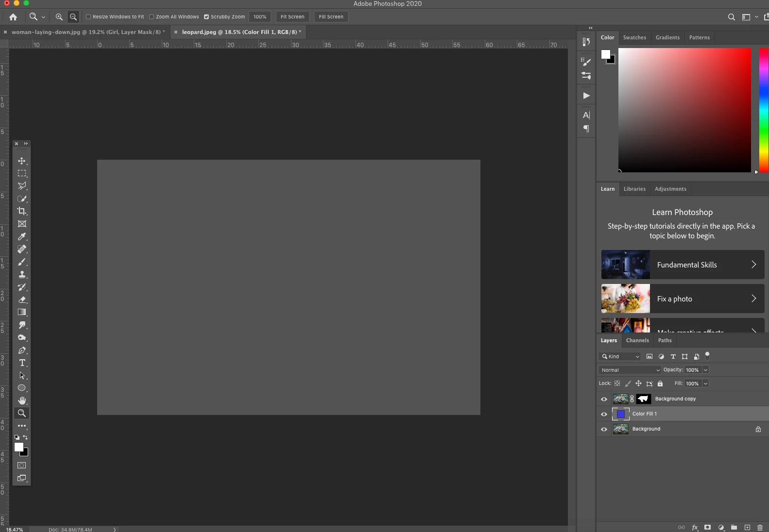Image resolution: width=769 pixels, height=532 pixels.
Task: Disable the Scrubby Zoom checkbox
Action: point(206,17)
